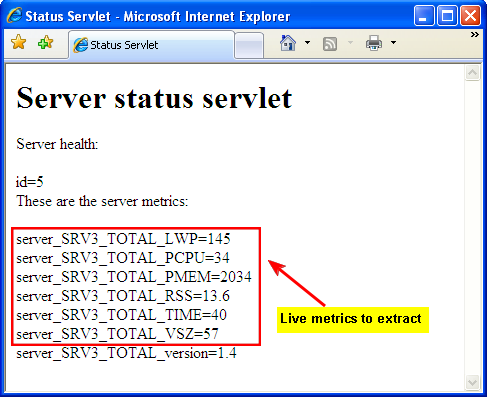Viewport: 487px width, 397px height.
Task: Click the server_SRV3_TOTAL_PMEM=2034 line
Action: 134,277
